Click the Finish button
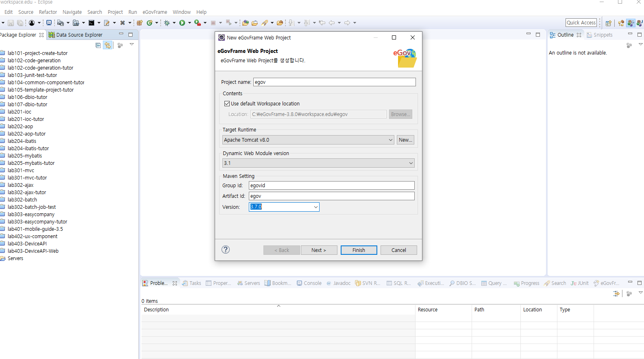This screenshot has height=359, width=644. [359, 250]
